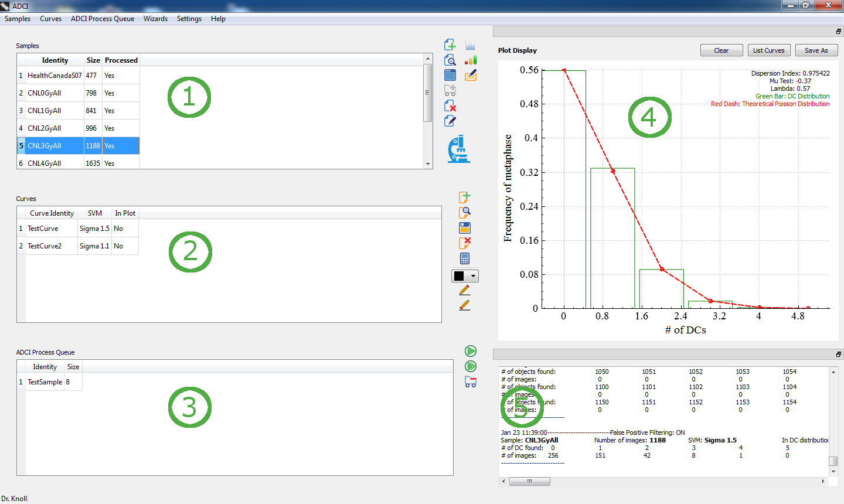The image size is (844, 504).
Task: Click the delete sample icon with red X
Action: tap(450, 106)
